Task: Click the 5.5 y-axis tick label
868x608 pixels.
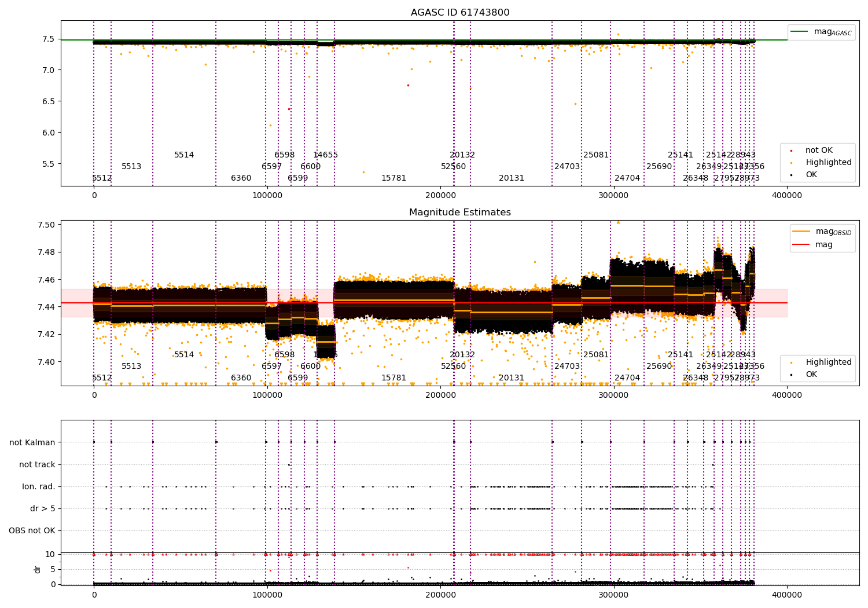Action: point(49,164)
